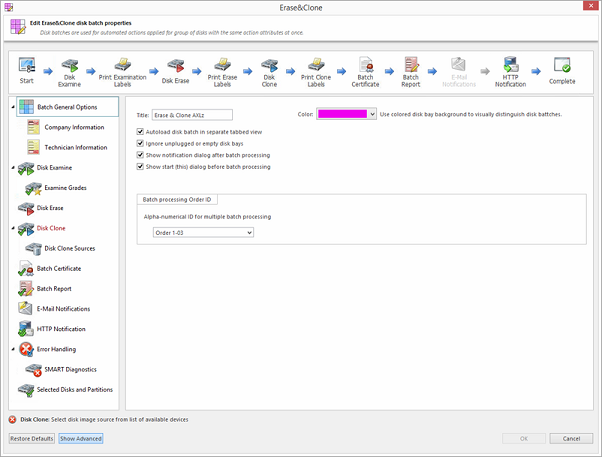Select Disk Clone Sources in the tree
Viewport: 602px width, 457px height.
coord(69,248)
